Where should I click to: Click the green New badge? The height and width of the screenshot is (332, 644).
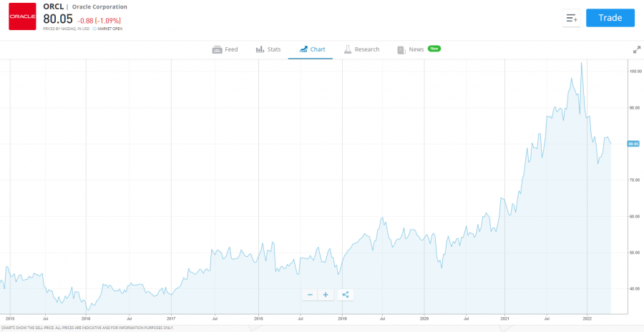click(434, 49)
